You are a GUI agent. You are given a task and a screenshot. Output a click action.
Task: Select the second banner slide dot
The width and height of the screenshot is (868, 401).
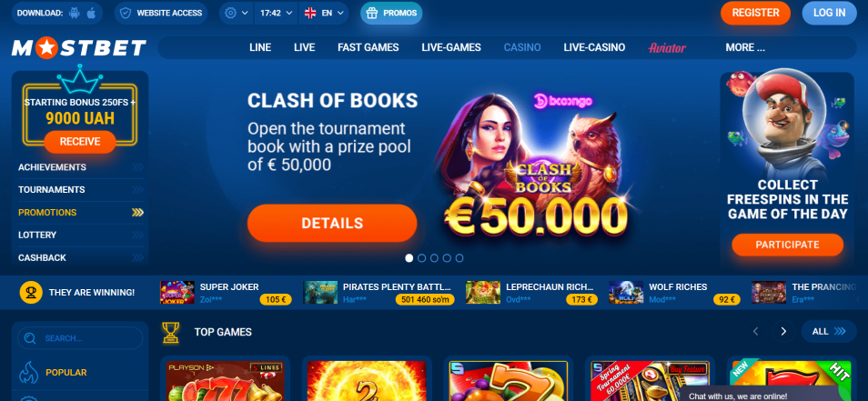coord(422,257)
